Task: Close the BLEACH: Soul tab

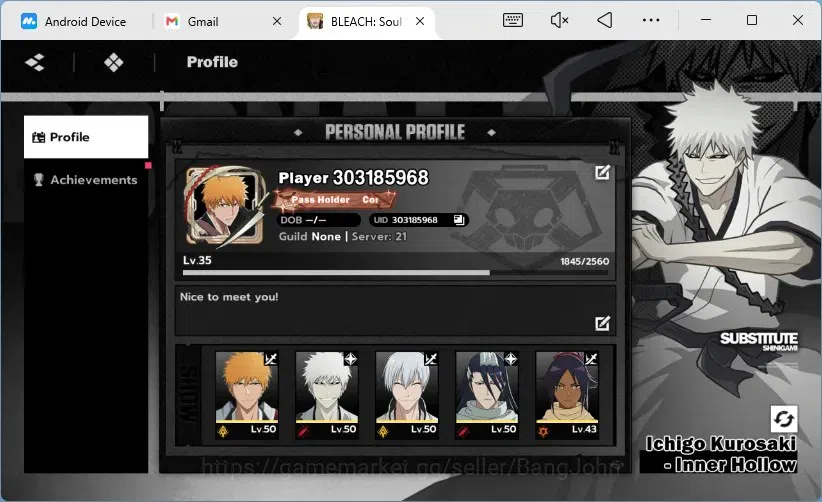Action: point(420,21)
